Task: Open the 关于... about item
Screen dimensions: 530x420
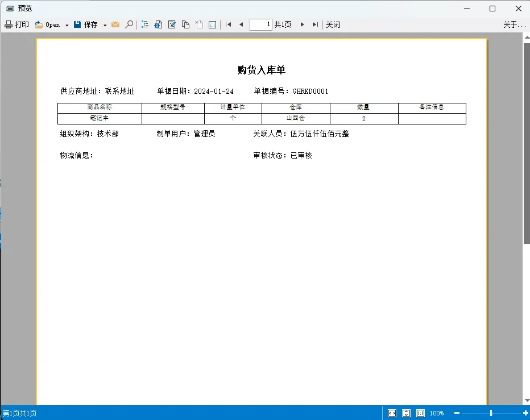Action: (515, 24)
